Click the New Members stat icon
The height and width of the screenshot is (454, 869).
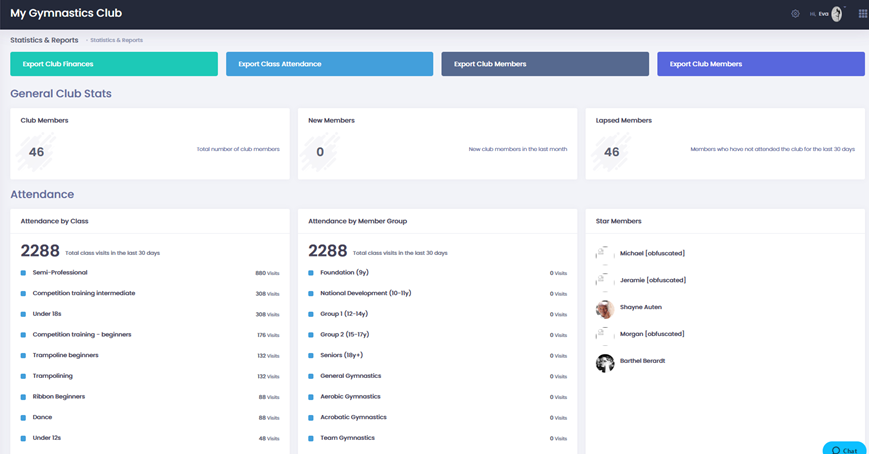(320, 152)
